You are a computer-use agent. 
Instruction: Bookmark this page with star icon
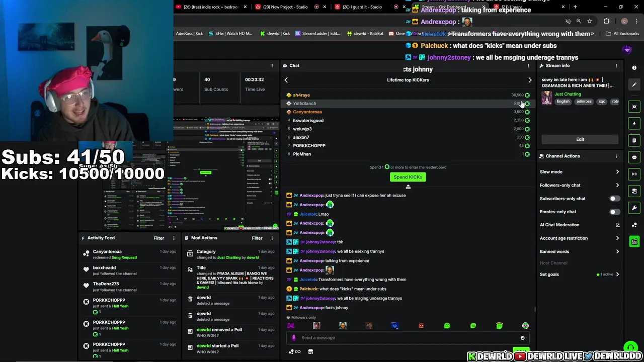[x=590, y=21]
